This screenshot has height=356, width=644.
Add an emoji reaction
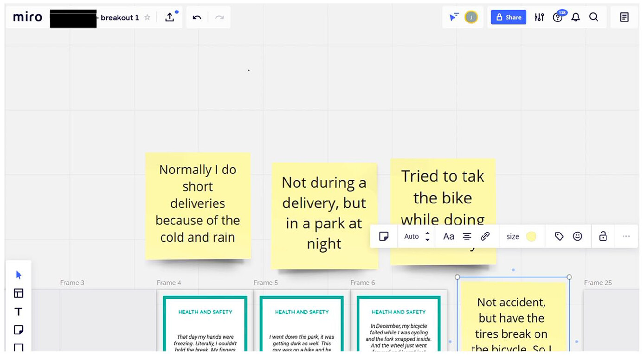578,236
